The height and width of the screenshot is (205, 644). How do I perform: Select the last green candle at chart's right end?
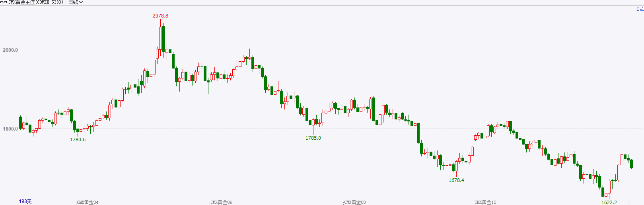[631, 164]
